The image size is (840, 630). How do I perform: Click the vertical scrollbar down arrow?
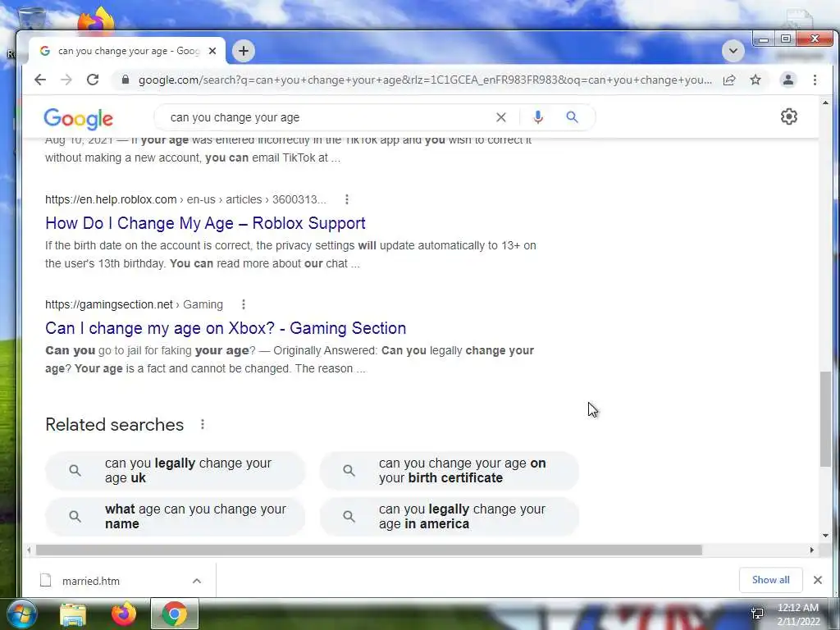click(x=825, y=535)
